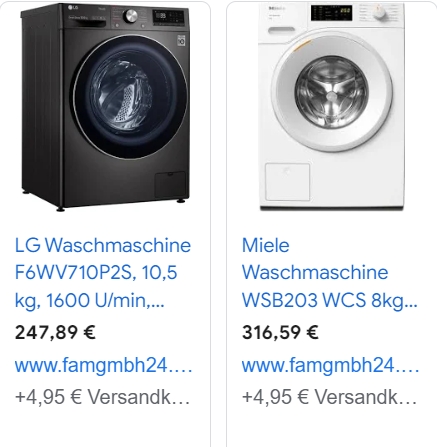This screenshot has height=447, width=437.
Task: Click the front foot of the LG washer
Action: (x=60, y=209)
